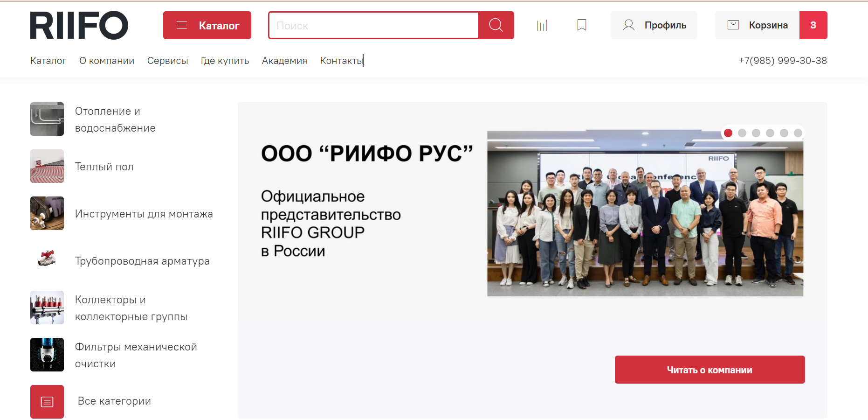Click Теплый пол thumbnail image
The height and width of the screenshot is (420, 868).
tap(47, 166)
